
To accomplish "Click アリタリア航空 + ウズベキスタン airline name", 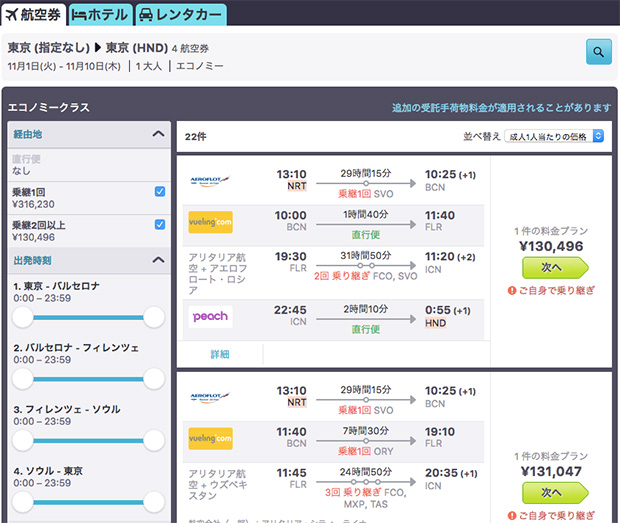I will tap(217, 484).
